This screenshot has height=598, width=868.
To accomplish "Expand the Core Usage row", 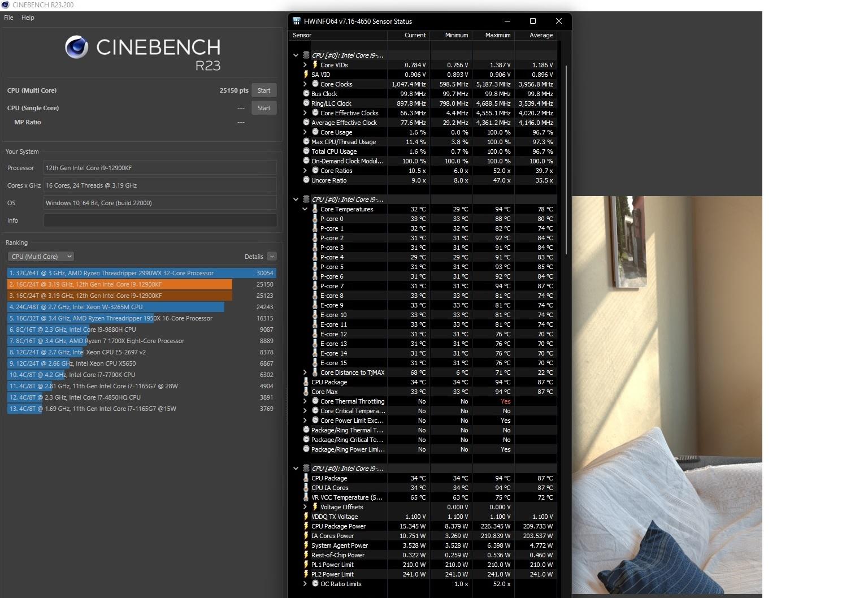I will point(305,132).
